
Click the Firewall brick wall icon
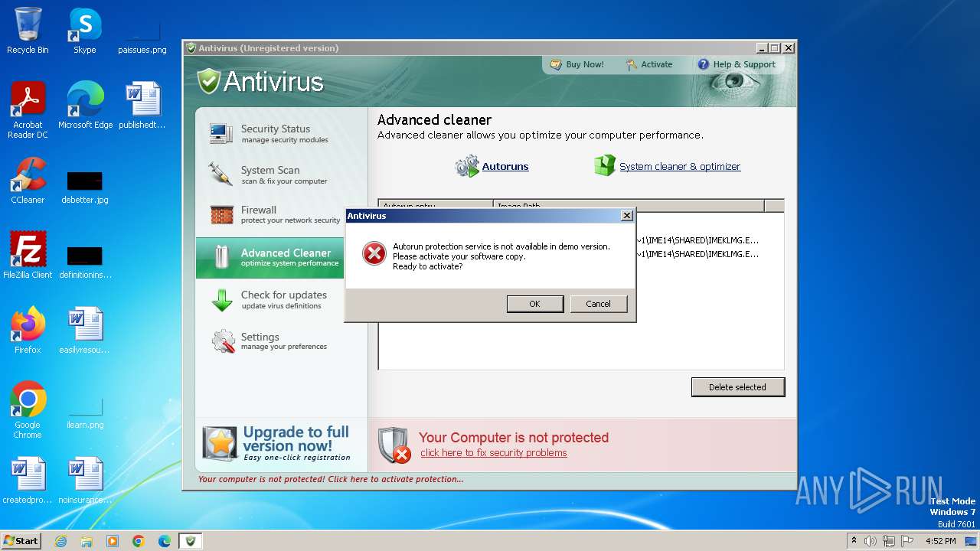pyautogui.click(x=221, y=215)
